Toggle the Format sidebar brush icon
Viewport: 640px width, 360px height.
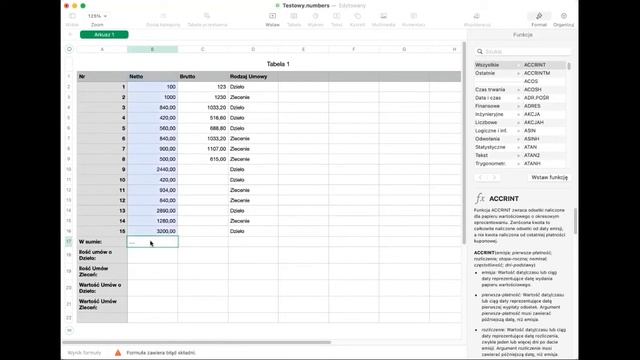pos(539,16)
